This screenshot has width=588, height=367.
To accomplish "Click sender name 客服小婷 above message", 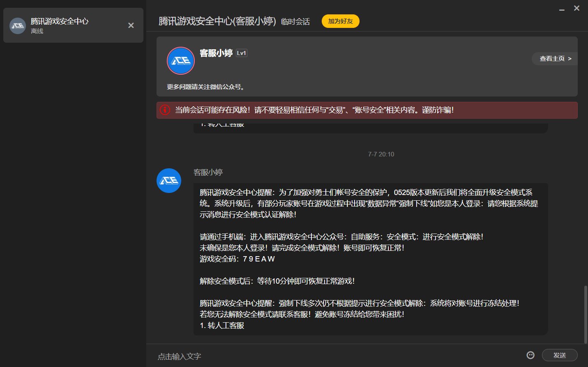I will [x=208, y=172].
